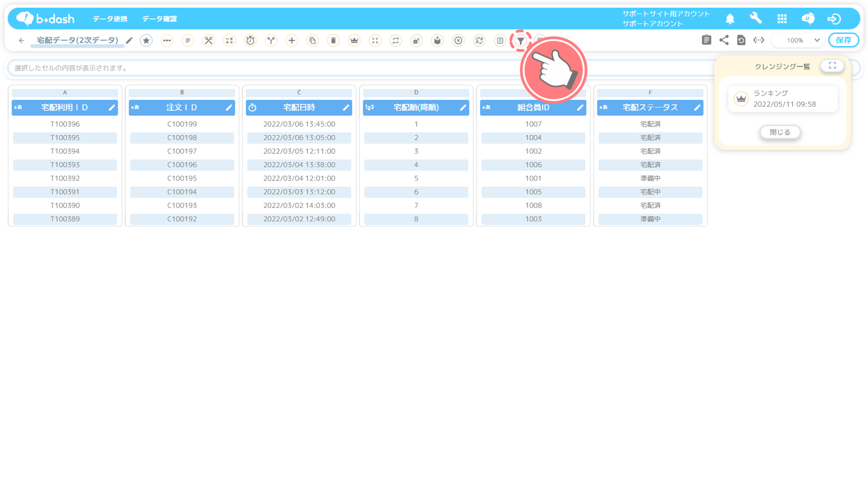868x488 pixels.
Task: Click the サポートサイト用アカウント account name
Action: (666, 14)
